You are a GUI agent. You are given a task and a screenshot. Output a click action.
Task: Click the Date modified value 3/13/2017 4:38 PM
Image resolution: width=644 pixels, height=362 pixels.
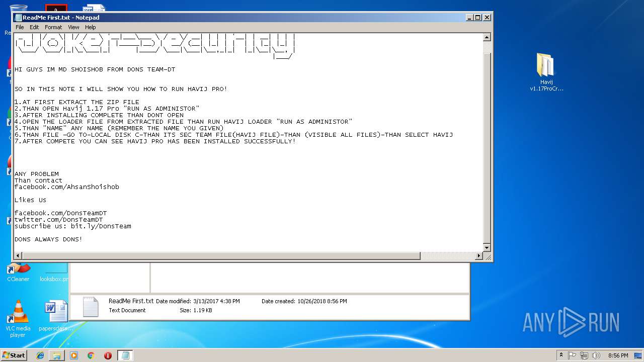[x=216, y=301]
